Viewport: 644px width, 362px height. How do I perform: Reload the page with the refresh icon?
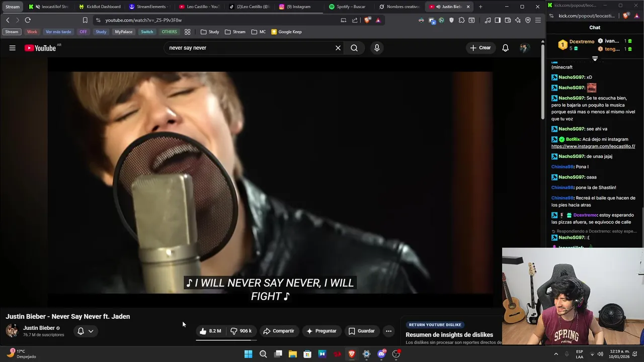point(28,20)
